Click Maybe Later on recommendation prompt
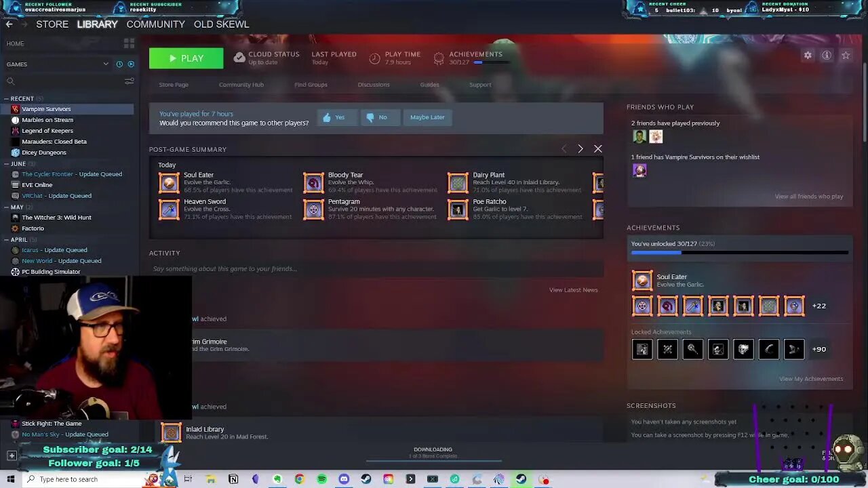868x488 pixels. coord(427,117)
